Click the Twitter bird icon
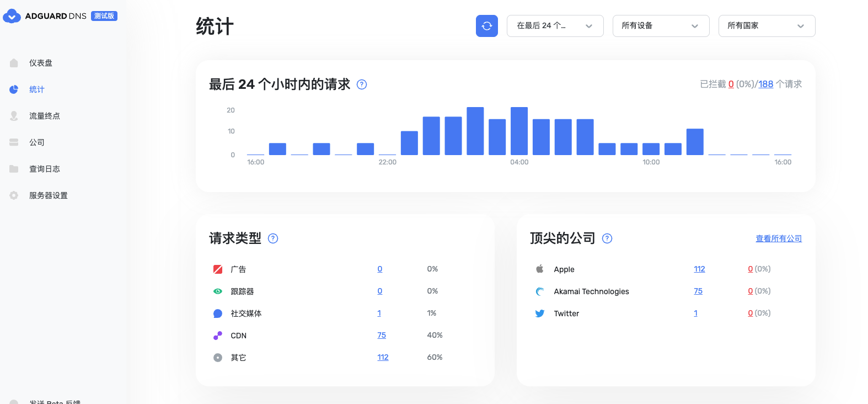The height and width of the screenshot is (404, 868). pos(540,313)
